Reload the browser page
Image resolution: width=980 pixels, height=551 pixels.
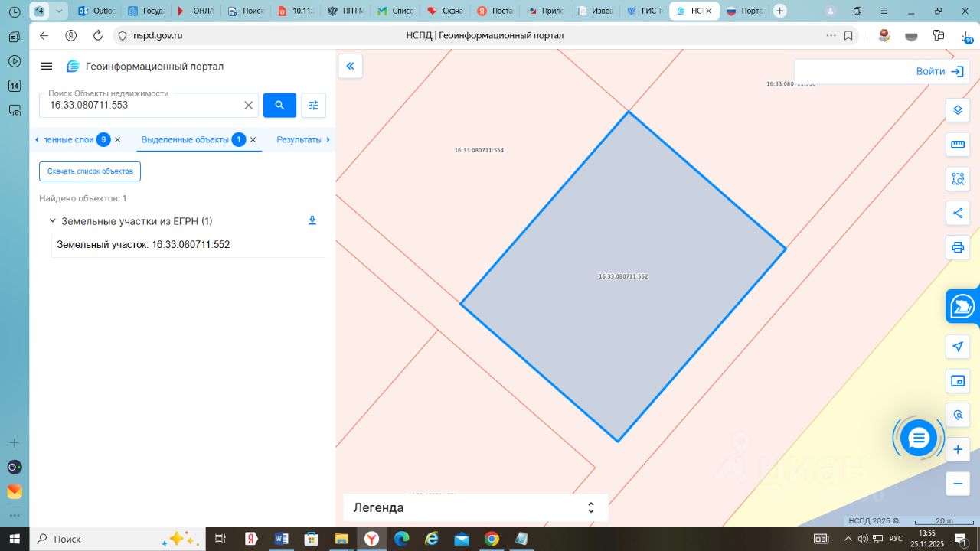tap(97, 35)
